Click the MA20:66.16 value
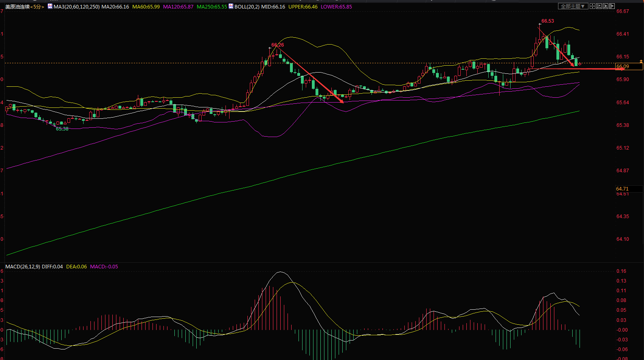The height and width of the screenshot is (360, 644). tap(115, 7)
